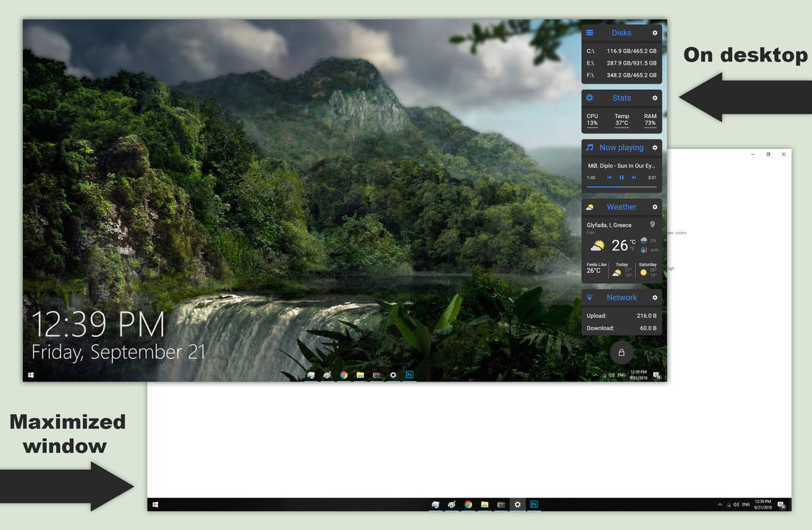Click the clock in the system tray
812x530 pixels.
[x=637, y=374]
